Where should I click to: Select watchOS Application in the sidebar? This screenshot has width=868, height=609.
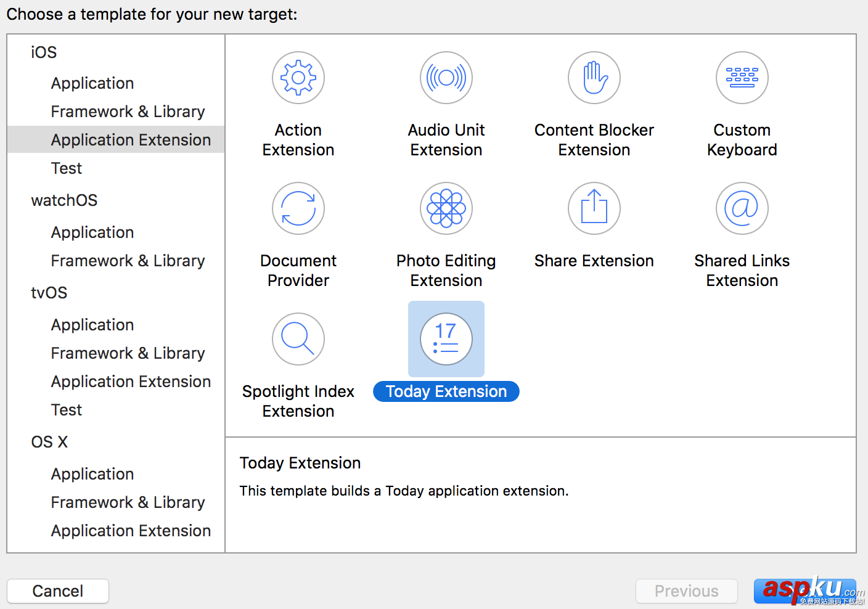[92, 232]
